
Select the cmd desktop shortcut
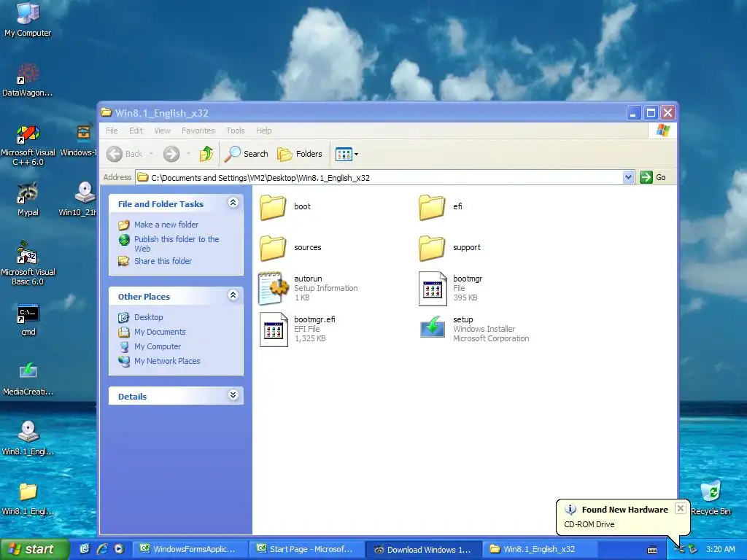click(28, 319)
